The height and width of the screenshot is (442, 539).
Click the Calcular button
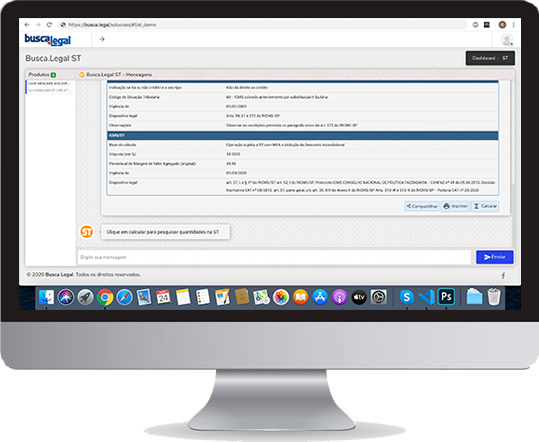pos(485,206)
